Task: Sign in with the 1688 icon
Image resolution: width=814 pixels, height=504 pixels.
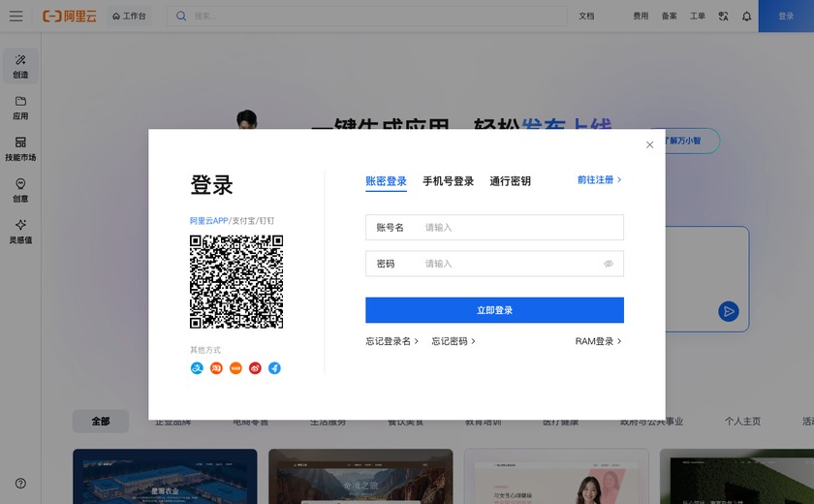Action: click(235, 368)
